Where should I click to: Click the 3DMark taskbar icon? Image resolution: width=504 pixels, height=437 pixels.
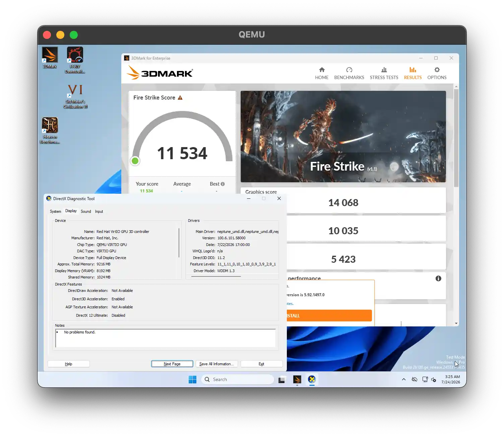(x=297, y=379)
